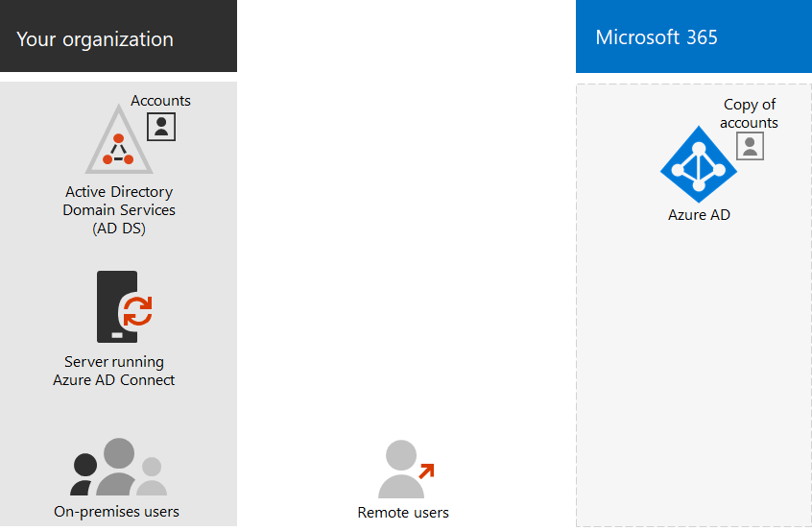Click the Active Directory Domain Services triangle icon
The width and height of the screenshot is (812, 531).
[x=119, y=140]
